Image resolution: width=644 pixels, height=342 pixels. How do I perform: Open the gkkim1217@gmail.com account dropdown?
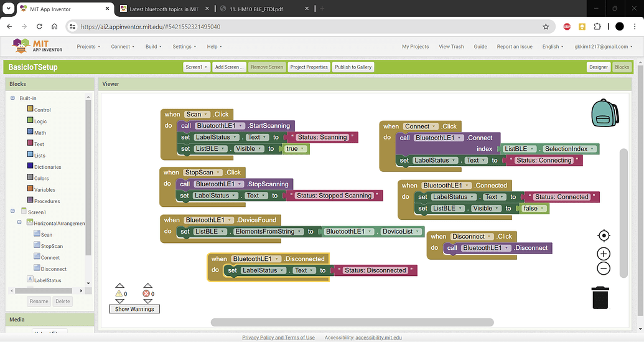click(604, 47)
